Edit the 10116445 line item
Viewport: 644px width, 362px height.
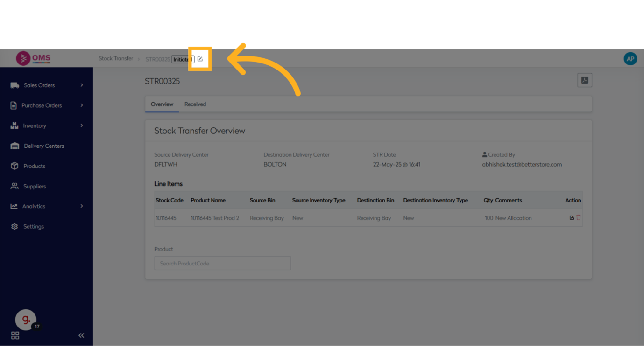(572, 218)
